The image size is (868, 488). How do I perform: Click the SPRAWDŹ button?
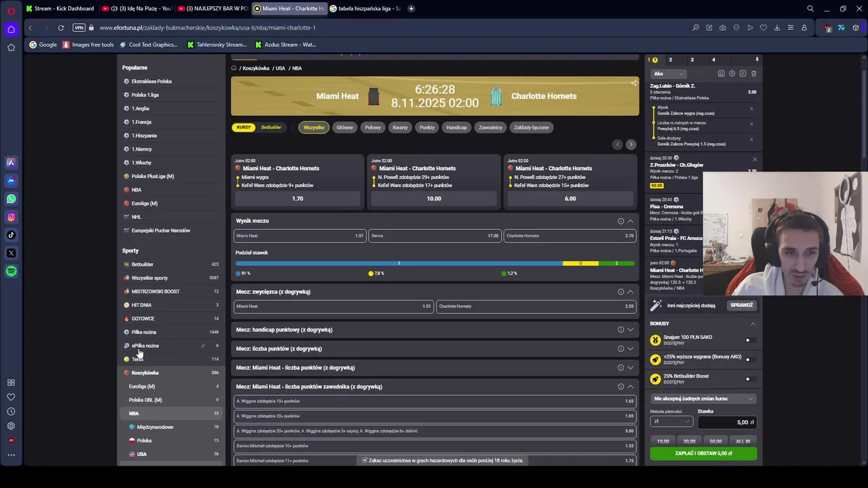(x=741, y=305)
